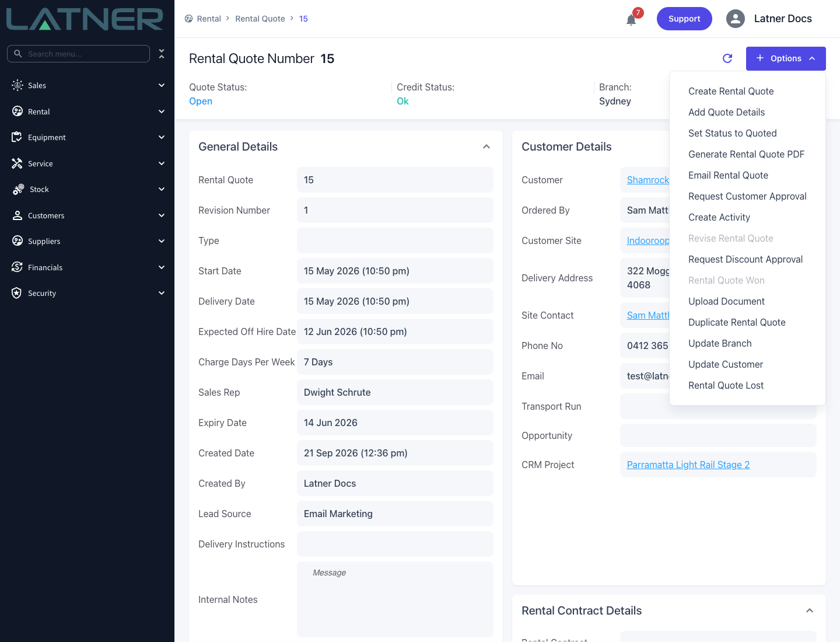Click the Stock sidebar icon
The width and height of the screenshot is (840, 642).
(18, 189)
